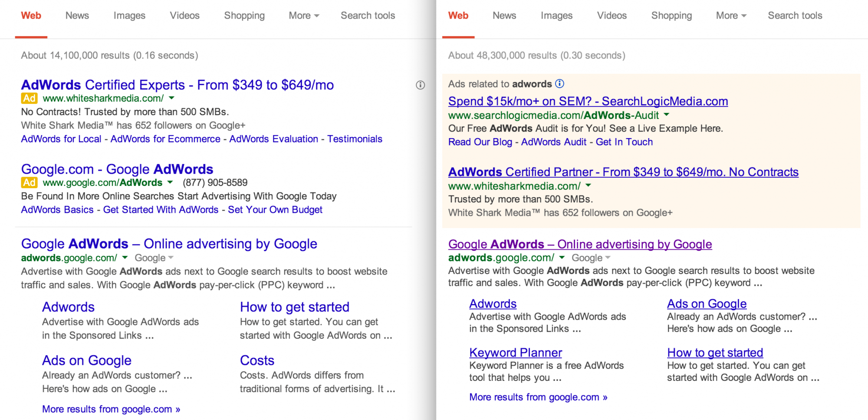Open the gray Google dropdown in the left panel

(x=154, y=258)
